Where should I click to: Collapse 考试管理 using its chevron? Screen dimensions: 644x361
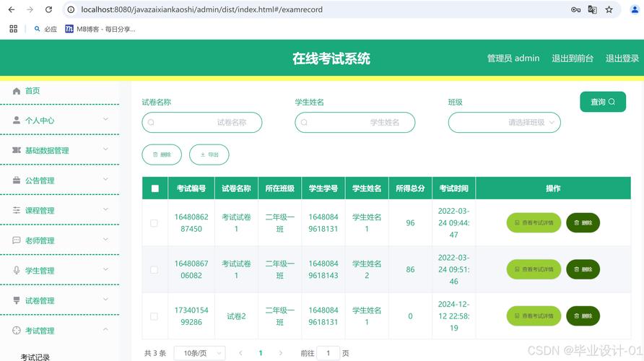pos(105,329)
